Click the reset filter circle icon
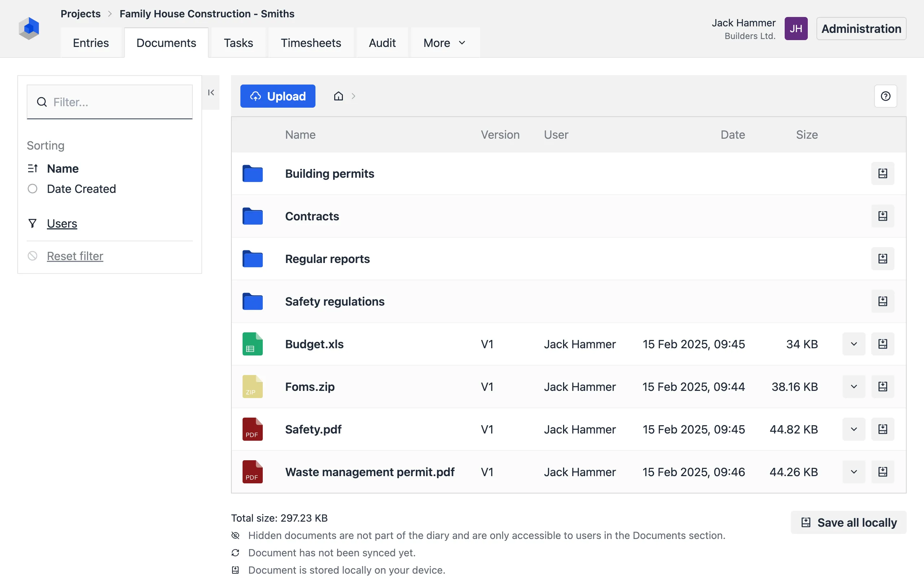 [32, 256]
